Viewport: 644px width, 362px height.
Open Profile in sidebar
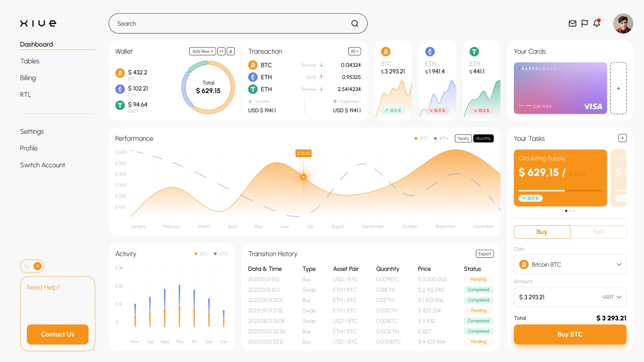(29, 148)
